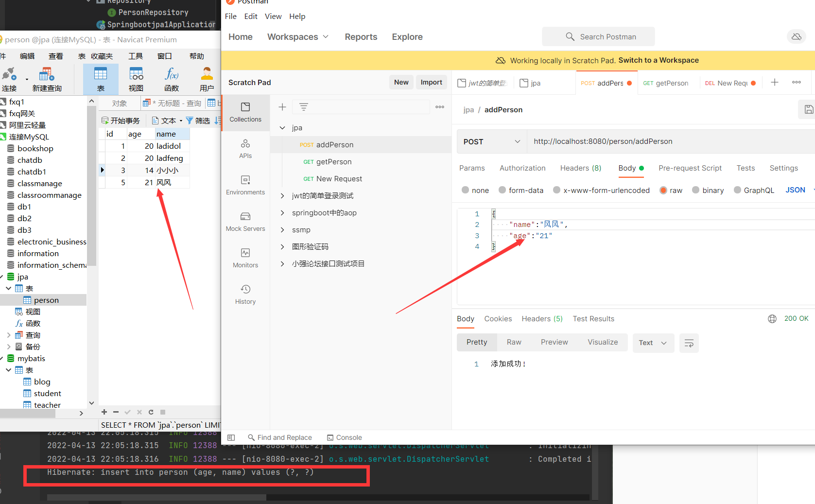Click the Navicat 视图 view toolbar icon

pyautogui.click(x=136, y=79)
